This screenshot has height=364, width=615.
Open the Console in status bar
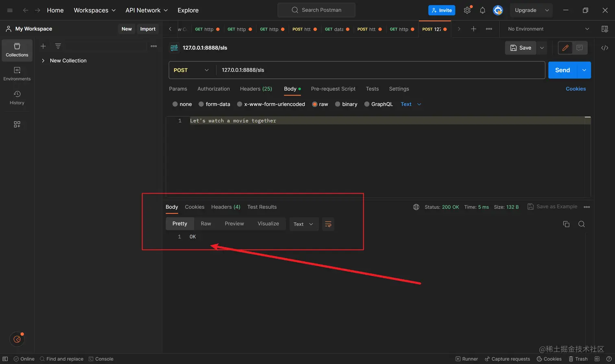click(101, 359)
